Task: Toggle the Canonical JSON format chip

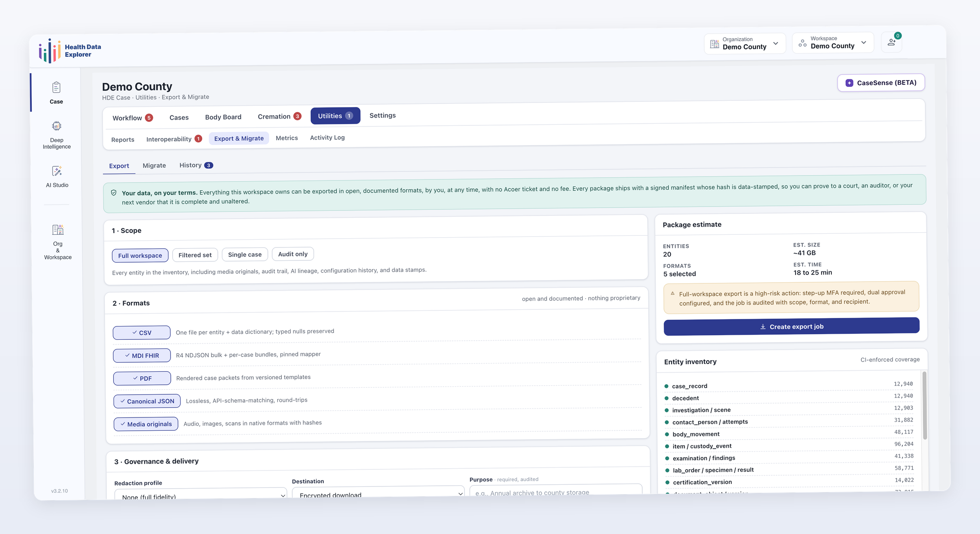Action: (147, 401)
